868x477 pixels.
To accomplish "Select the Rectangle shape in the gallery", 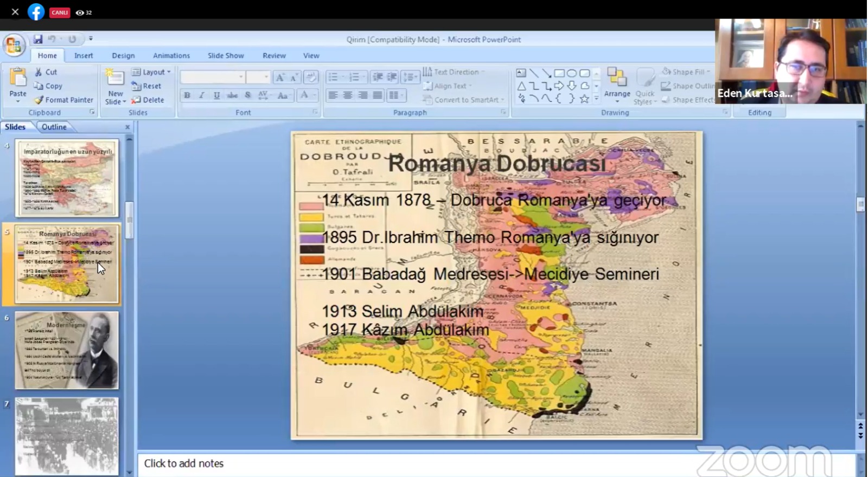I will coord(559,73).
